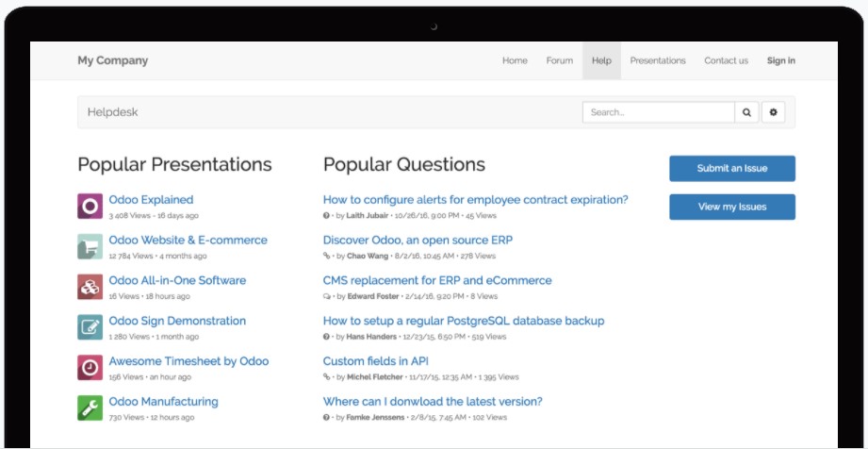This screenshot has width=868, height=449.
Task: Click in the Search input field
Action: coord(659,112)
